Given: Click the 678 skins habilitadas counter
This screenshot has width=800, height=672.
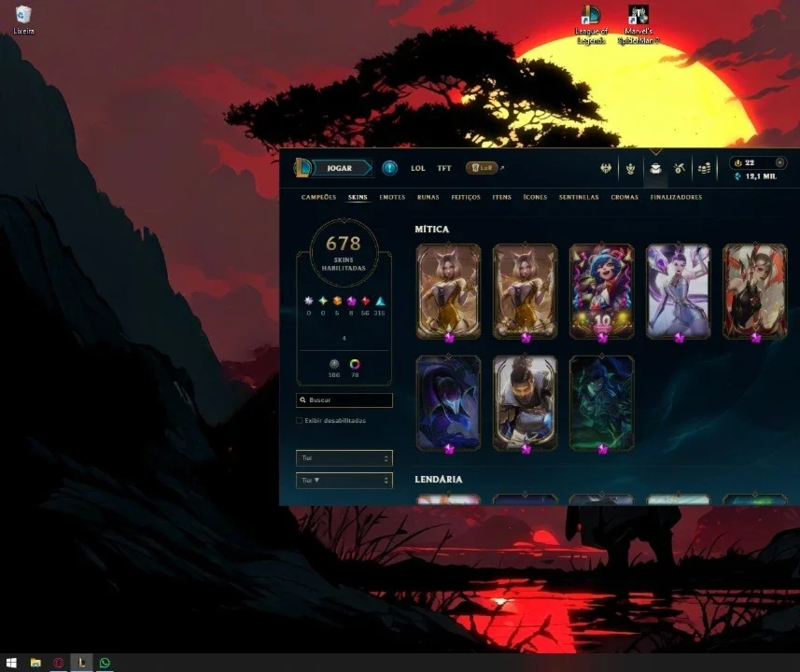Looking at the screenshot, I should point(344,252).
